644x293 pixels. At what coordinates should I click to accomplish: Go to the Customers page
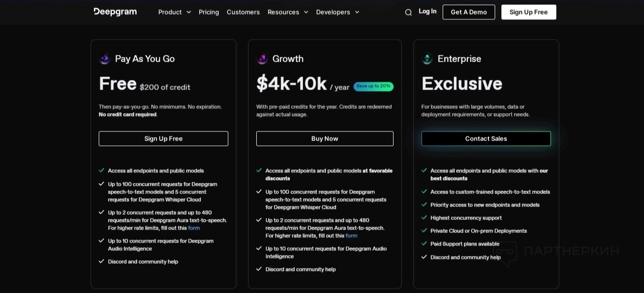click(243, 12)
